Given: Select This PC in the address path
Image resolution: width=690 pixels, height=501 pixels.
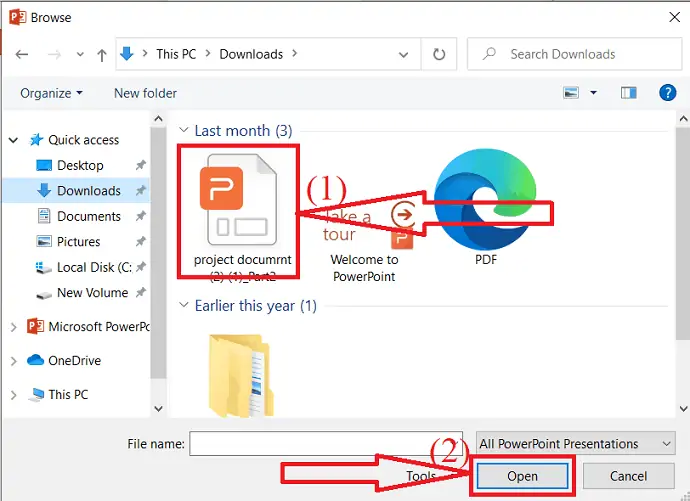Looking at the screenshot, I should (x=176, y=54).
